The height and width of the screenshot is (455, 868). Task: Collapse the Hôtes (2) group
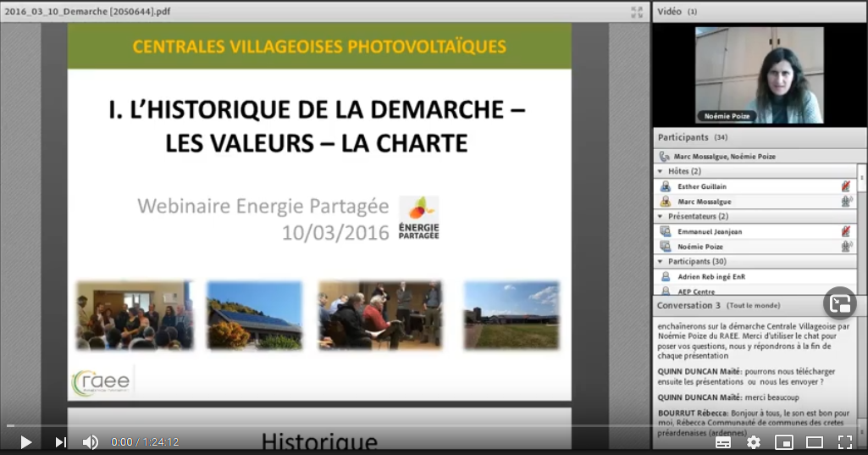pos(660,171)
